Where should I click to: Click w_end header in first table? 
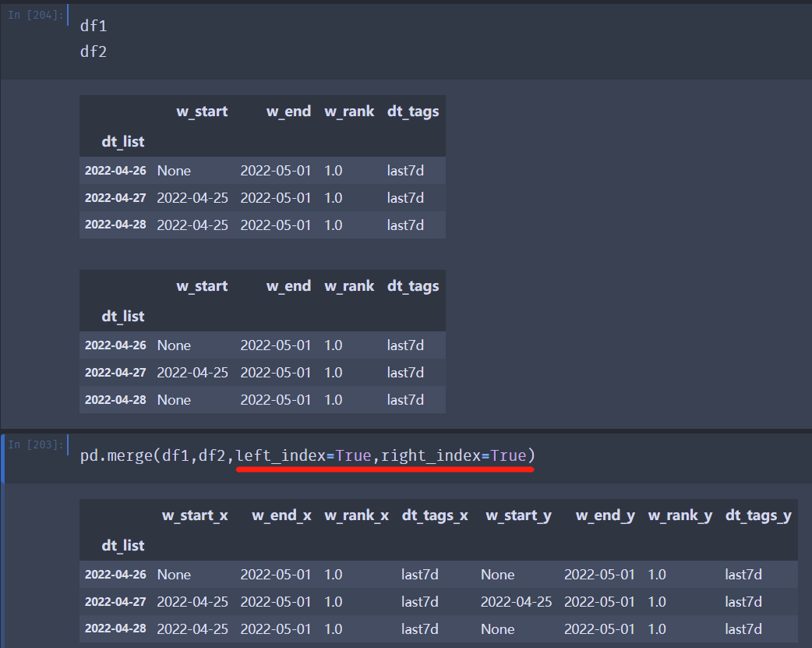pos(288,112)
